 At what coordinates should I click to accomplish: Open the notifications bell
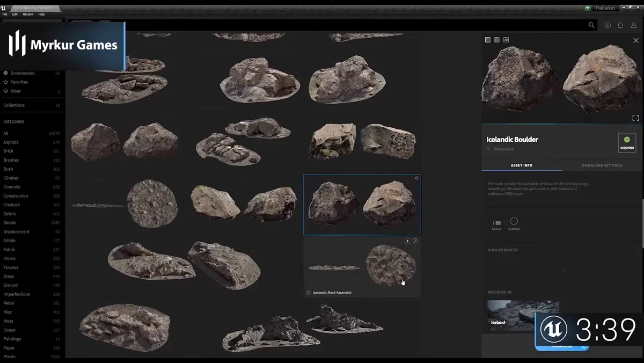coord(621,25)
